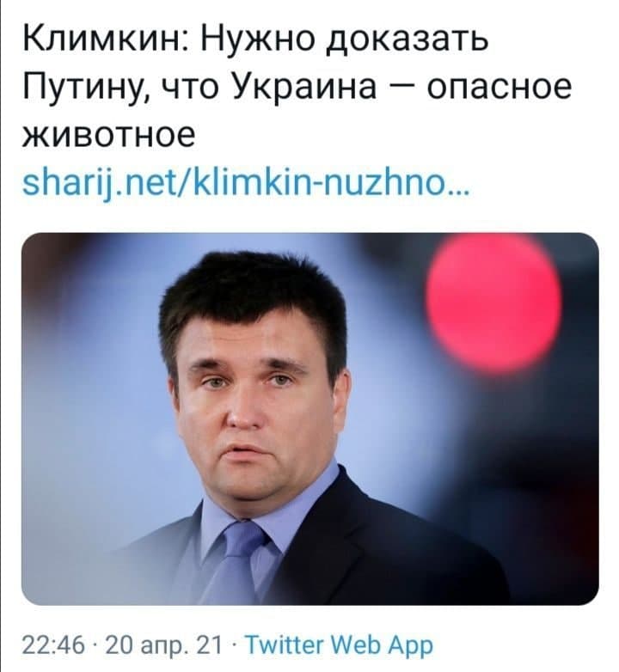Open the attached photo preview card
619x672 pixels.
tap(309, 418)
